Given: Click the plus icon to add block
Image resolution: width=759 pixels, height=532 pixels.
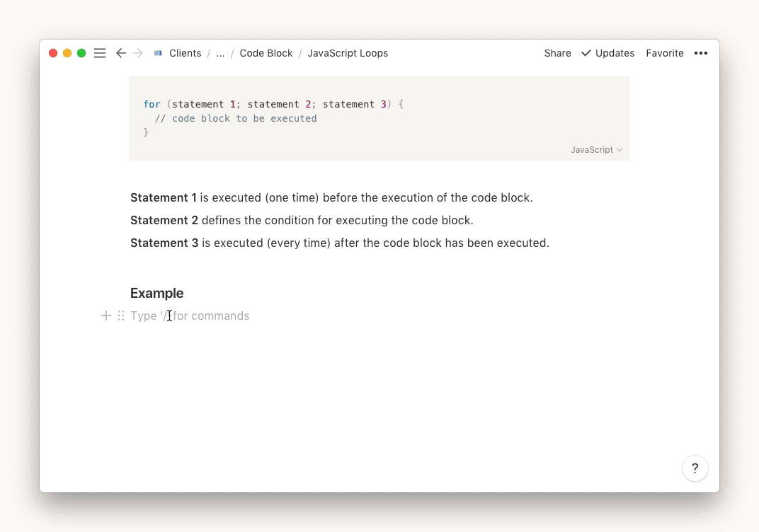Looking at the screenshot, I should pyautogui.click(x=106, y=316).
